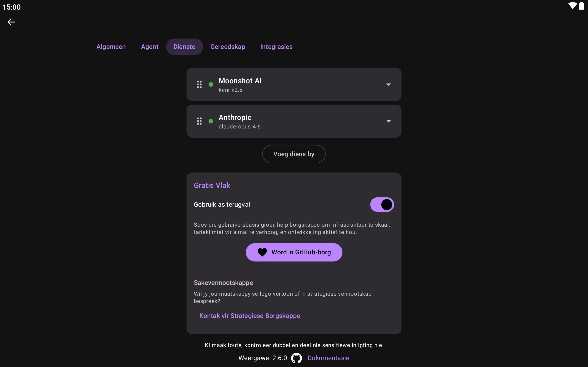Screen dimensions: 588x367
Task: Open the Dokumentasie link
Action: (328, 358)
